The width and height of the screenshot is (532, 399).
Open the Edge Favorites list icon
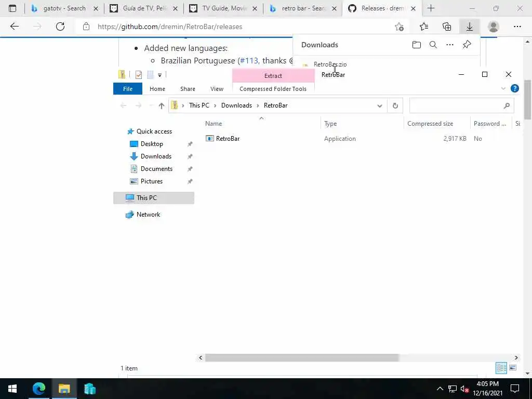(424, 26)
